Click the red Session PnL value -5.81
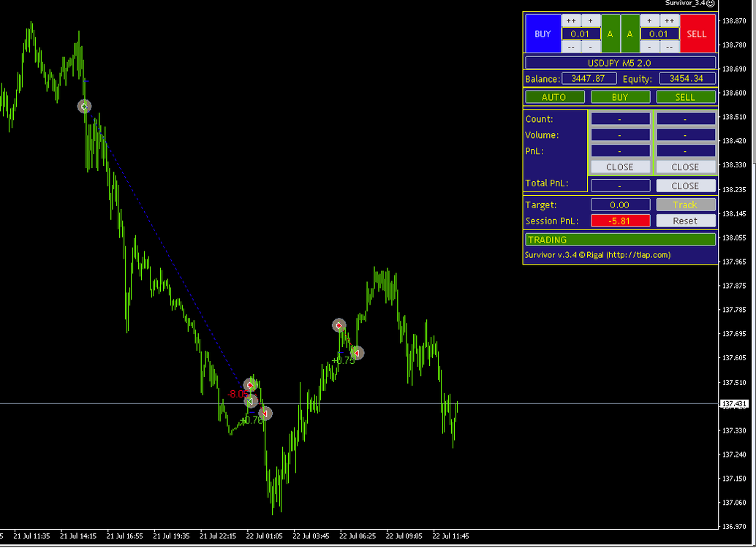The height and width of the screenshot is (548, 756). tap(620, 221)
